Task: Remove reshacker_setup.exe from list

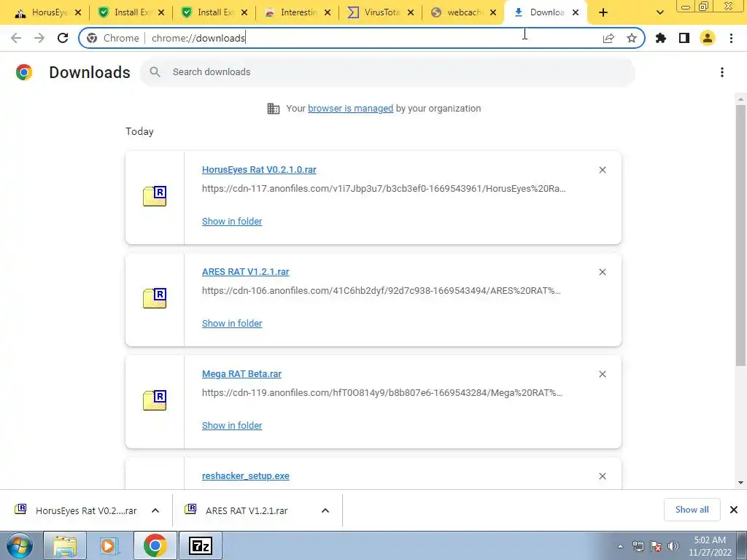Action: tap(602, 476)
